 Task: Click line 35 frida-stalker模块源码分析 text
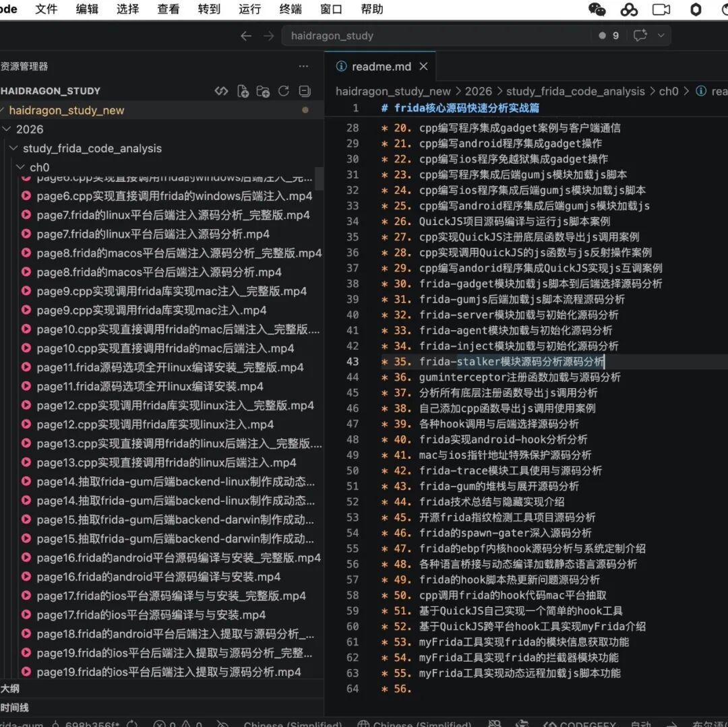point(512,361)
